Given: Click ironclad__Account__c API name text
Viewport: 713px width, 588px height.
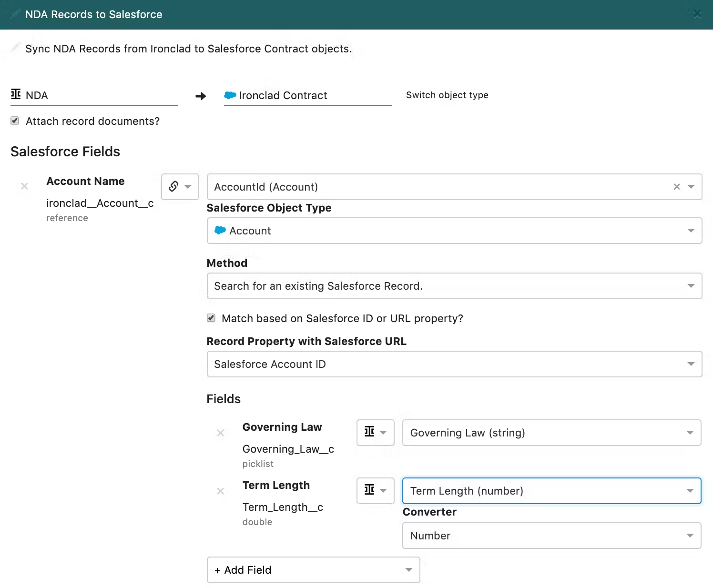Looking at the screenshot, I should [x=100, y=203].
